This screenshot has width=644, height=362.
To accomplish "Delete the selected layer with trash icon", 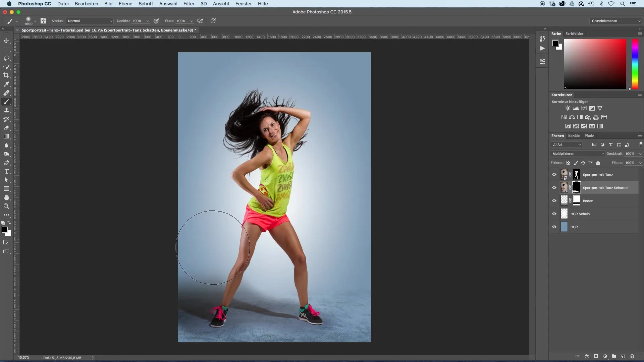I will (632, 356).
